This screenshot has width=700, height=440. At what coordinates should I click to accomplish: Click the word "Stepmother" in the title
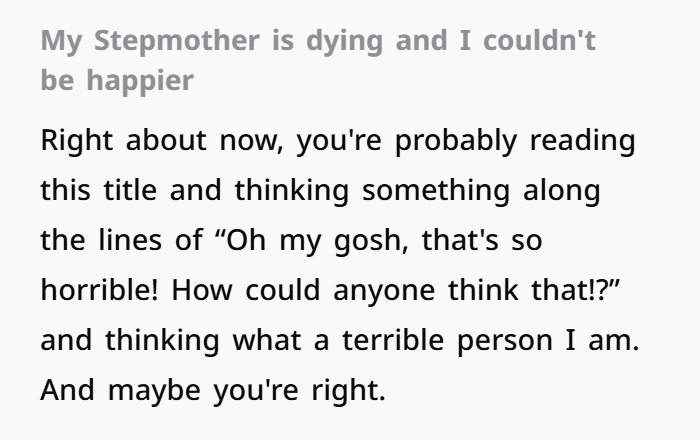[177, 41]
